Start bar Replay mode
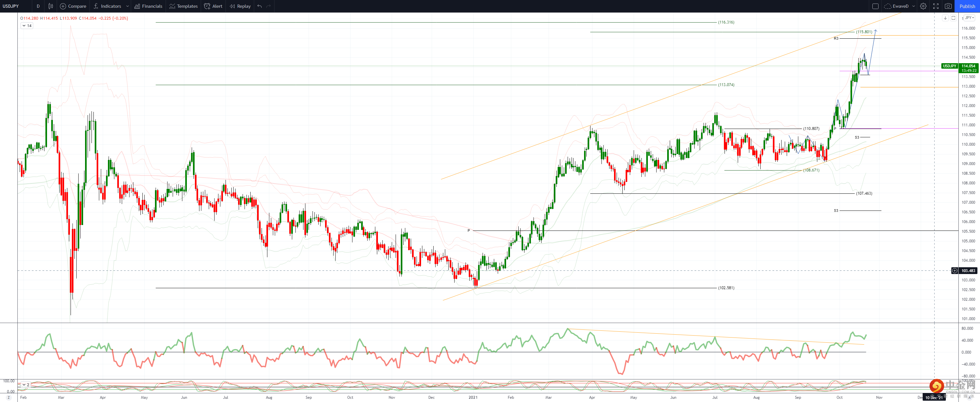The width and height of the screenshot is (980, 402). coord(240,6)
